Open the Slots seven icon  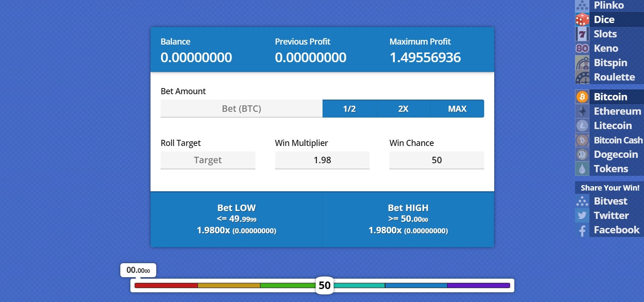tap(582, 34)
